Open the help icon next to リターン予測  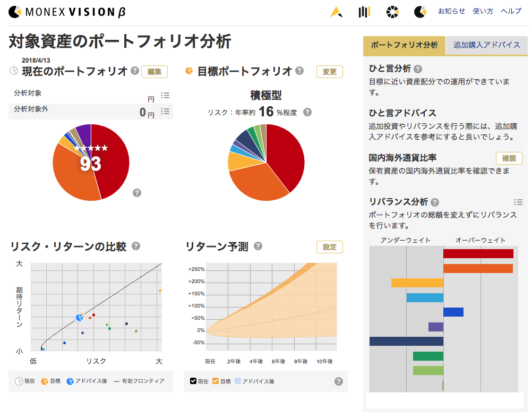click(259, 246)
